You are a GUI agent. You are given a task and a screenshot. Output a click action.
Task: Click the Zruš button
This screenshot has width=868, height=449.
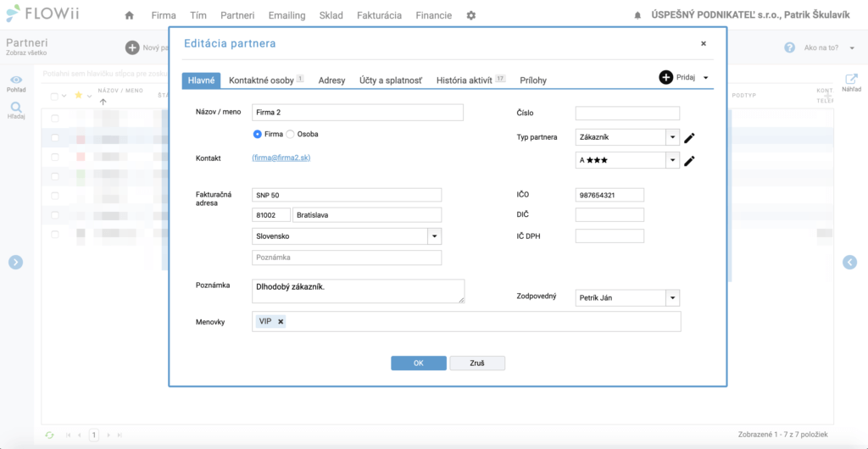click(477, 363)
